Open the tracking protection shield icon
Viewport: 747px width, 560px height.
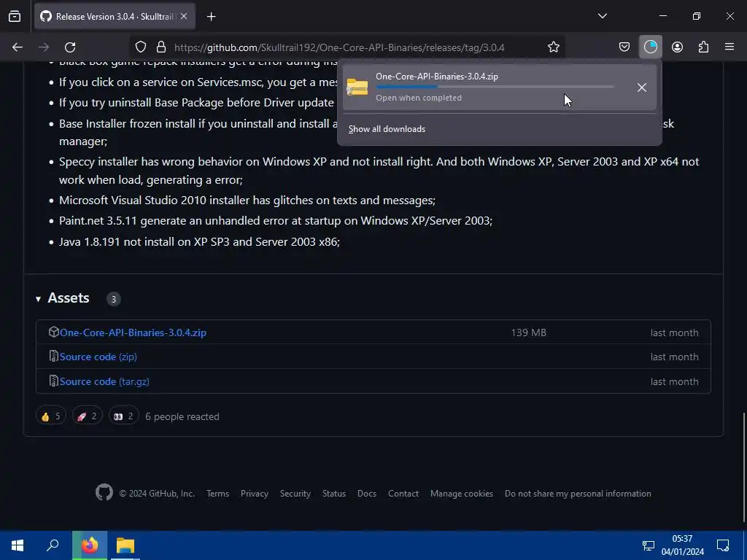pyautogui.click(x=141, y=47)
